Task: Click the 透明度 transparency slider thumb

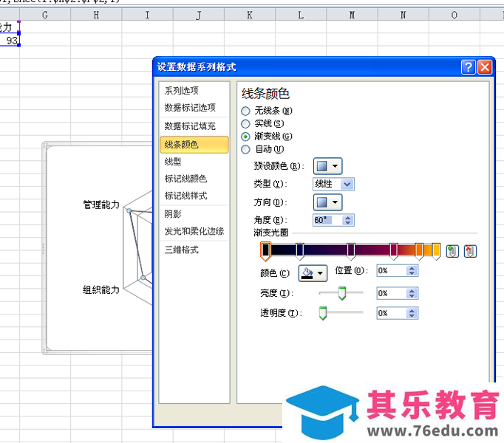Action: click(x=323, y=313)
